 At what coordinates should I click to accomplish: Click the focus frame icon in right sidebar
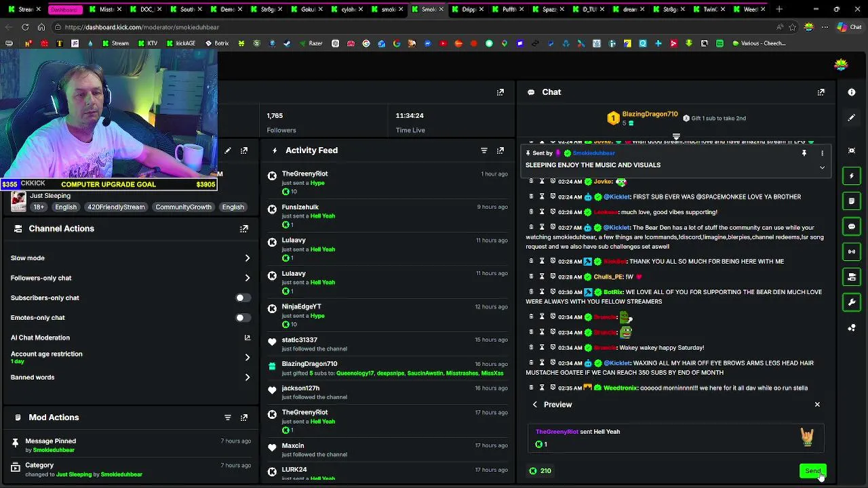[852, 150]
